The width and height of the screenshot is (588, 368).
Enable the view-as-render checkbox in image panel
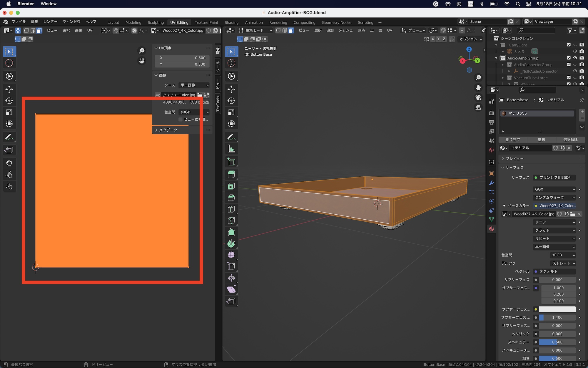coord(181,119)
